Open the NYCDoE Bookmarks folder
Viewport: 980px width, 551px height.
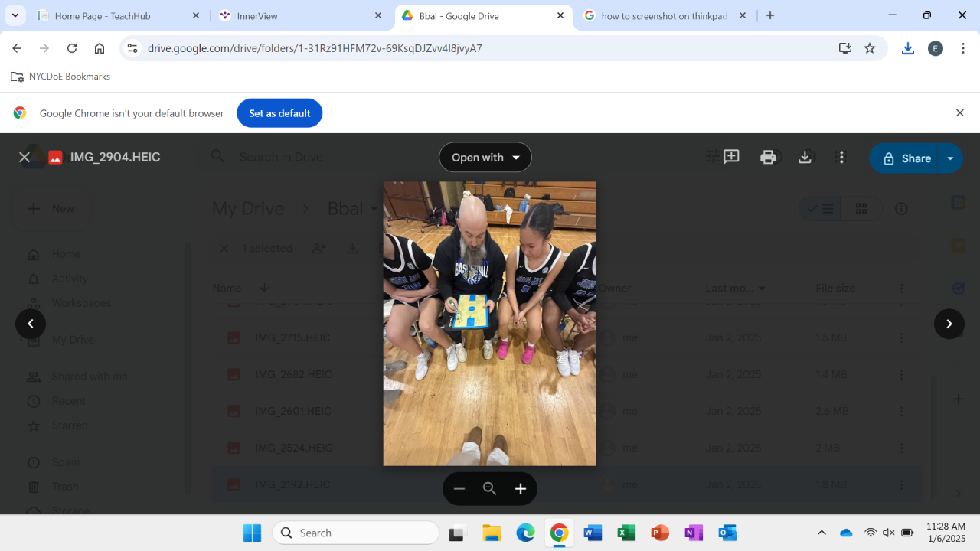pyautogui.click(x=60, y=77)
